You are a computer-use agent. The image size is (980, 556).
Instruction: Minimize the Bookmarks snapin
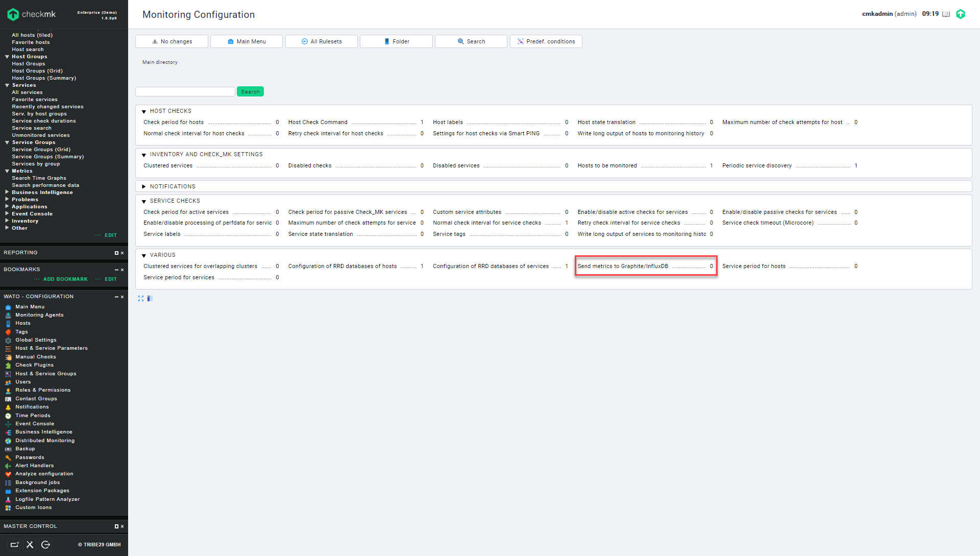116,270
